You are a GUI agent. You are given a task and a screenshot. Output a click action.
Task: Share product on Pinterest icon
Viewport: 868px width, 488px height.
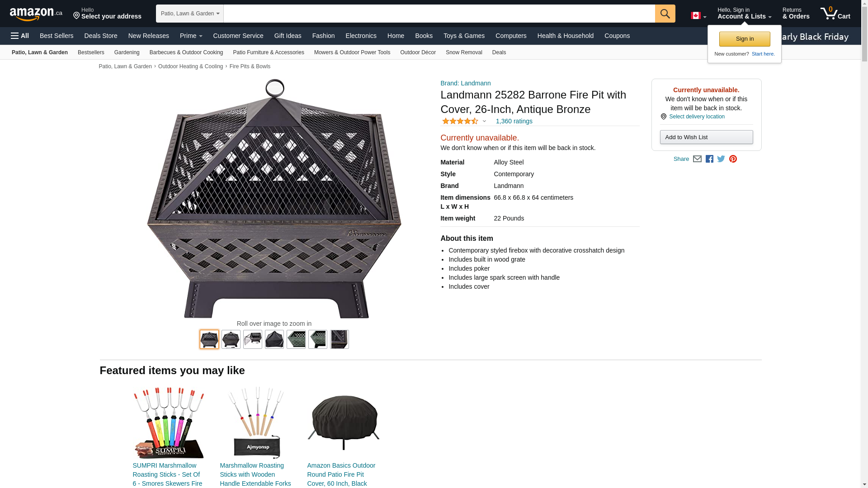point(733,159)
